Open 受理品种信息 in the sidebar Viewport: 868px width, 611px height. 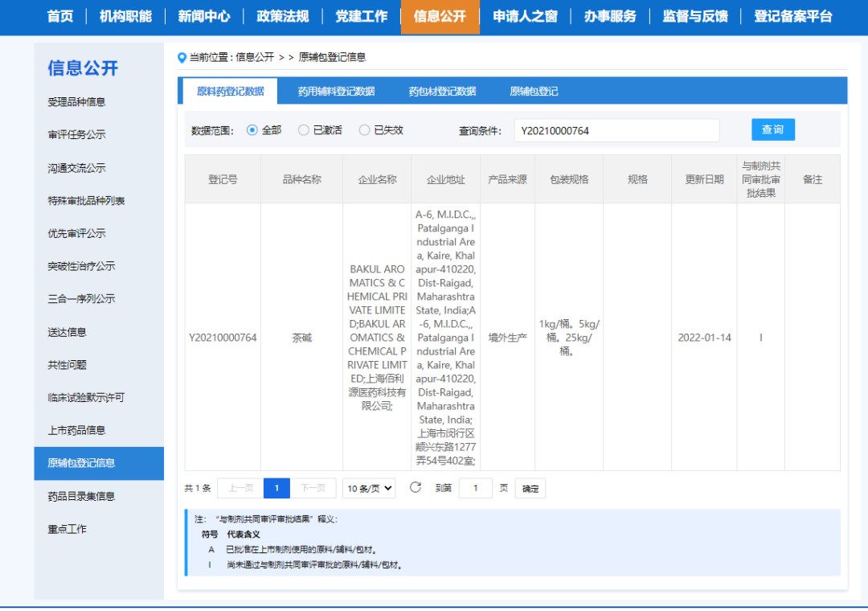point(76,102)
